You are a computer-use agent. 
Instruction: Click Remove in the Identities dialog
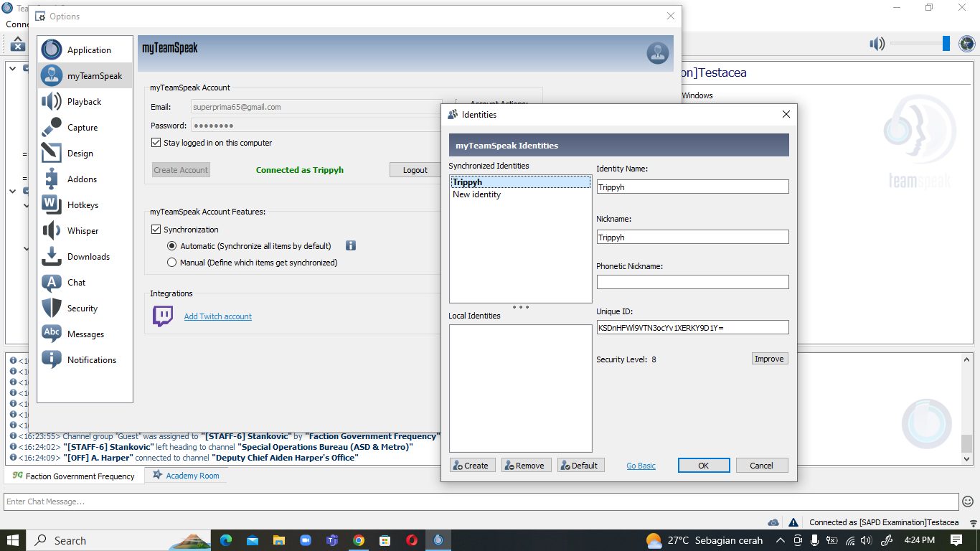(x=527, y=465)
